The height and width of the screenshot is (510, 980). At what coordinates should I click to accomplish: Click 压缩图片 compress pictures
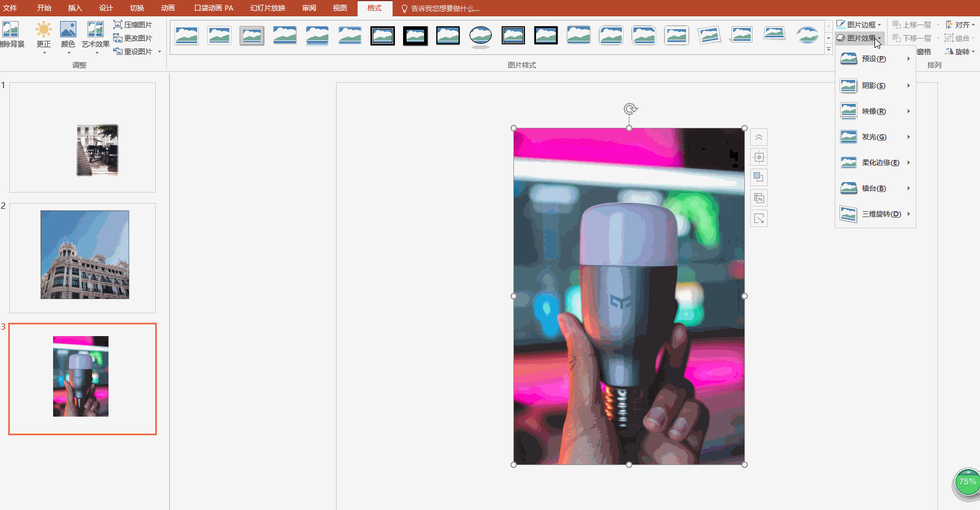coord(133,25)
